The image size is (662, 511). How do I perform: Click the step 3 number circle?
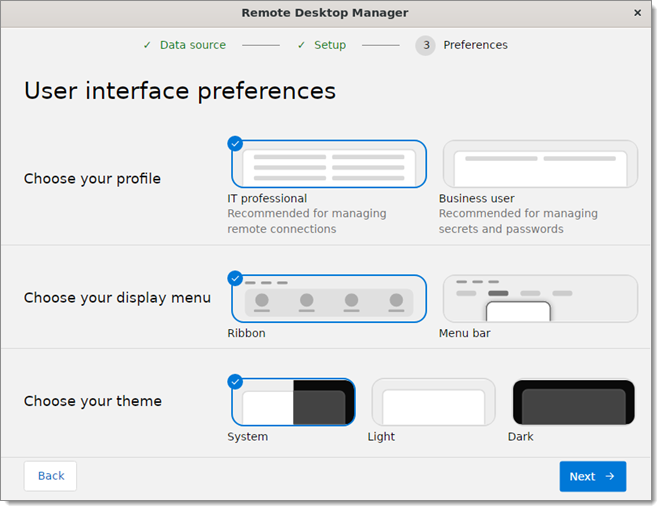coord(426,45)
